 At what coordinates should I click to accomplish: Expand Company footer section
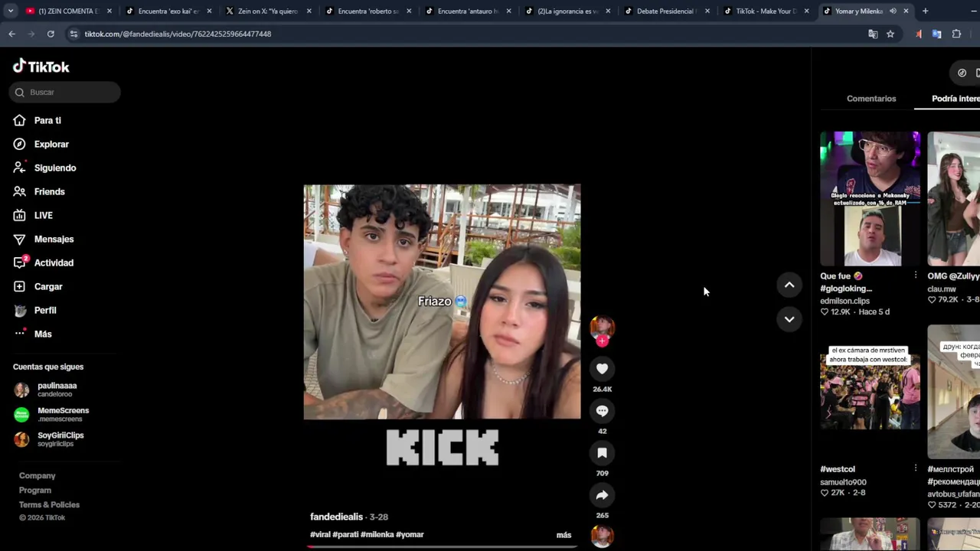coord(37,475)
